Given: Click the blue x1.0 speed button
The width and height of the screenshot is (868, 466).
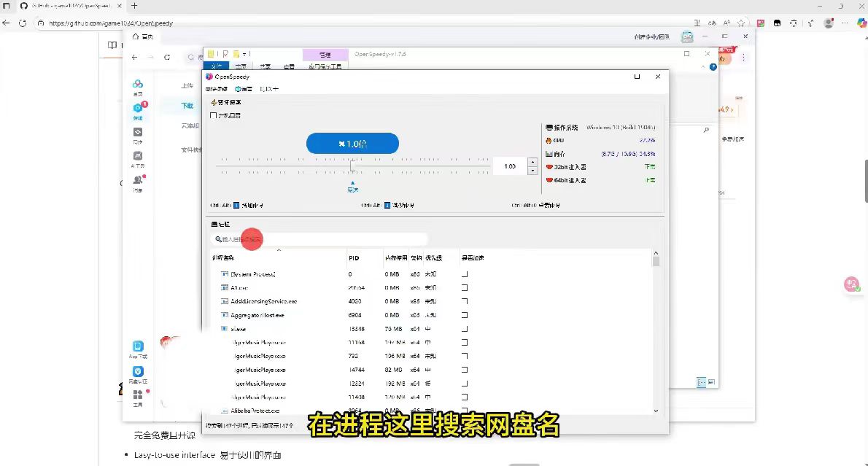Looking at the screenshot, I should (x=352, y=144).
